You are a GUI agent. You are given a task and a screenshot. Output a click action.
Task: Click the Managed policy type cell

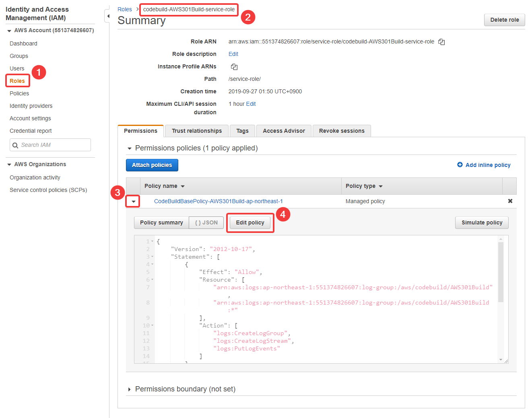point(365,201)
